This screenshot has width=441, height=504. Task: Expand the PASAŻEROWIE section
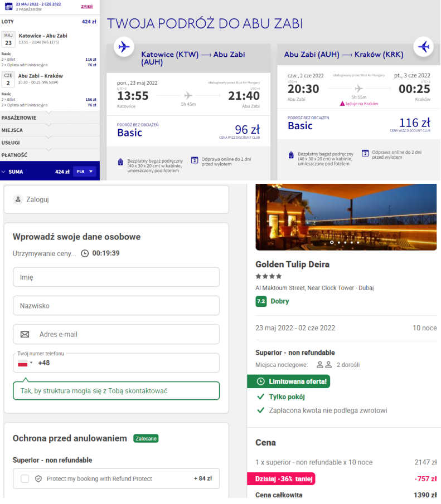50,118
